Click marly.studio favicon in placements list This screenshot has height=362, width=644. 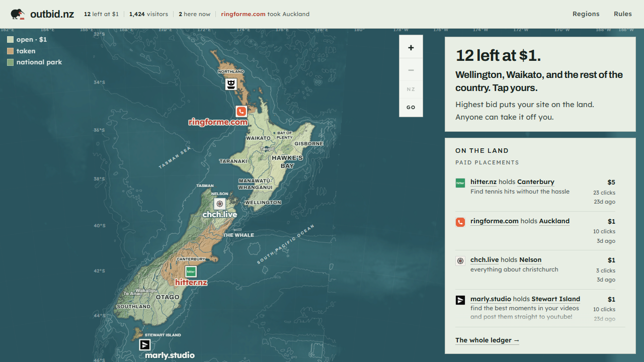pyautogui.click(x=460, y=300)
